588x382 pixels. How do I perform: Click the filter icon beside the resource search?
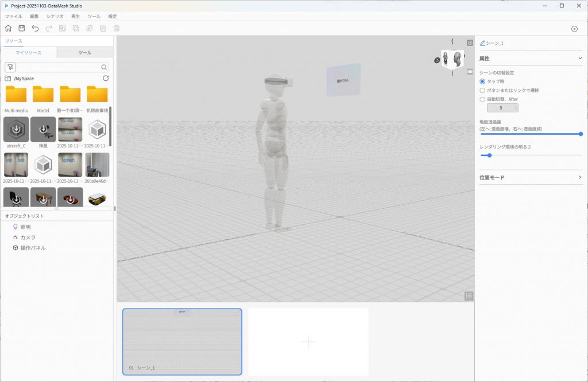coord(10,67)
